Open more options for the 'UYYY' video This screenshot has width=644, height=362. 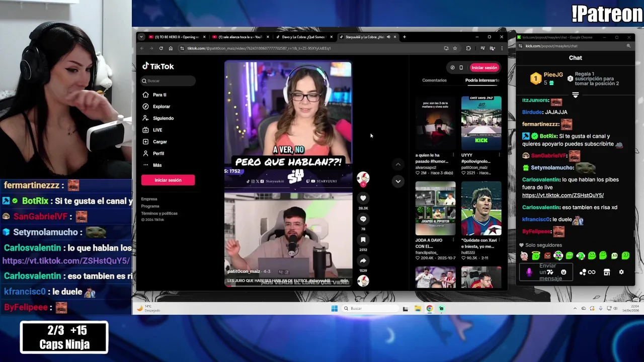pos(499,155)
